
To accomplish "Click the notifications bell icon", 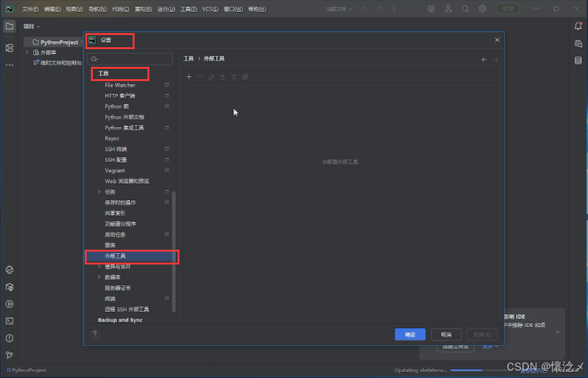I will [x=578, y=26].
